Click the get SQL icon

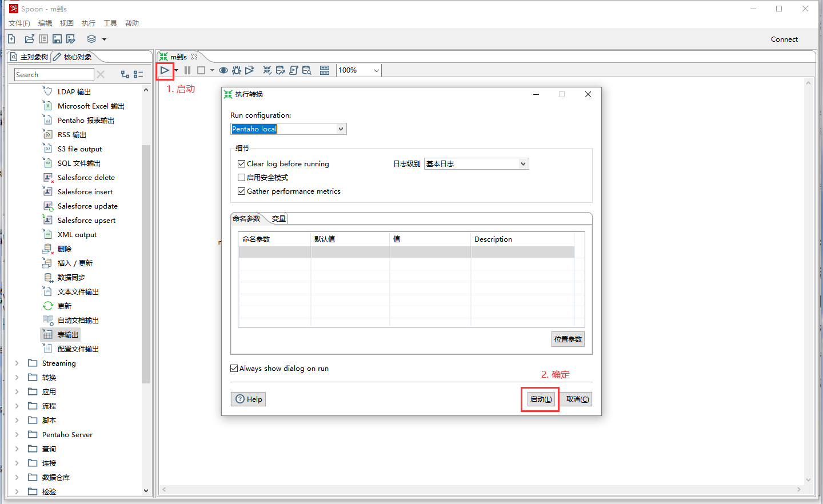[x=294, y=70]
